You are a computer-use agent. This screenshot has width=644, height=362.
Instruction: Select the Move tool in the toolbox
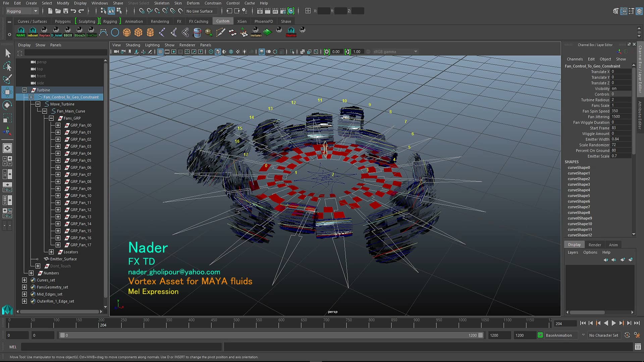pos(7,92)
